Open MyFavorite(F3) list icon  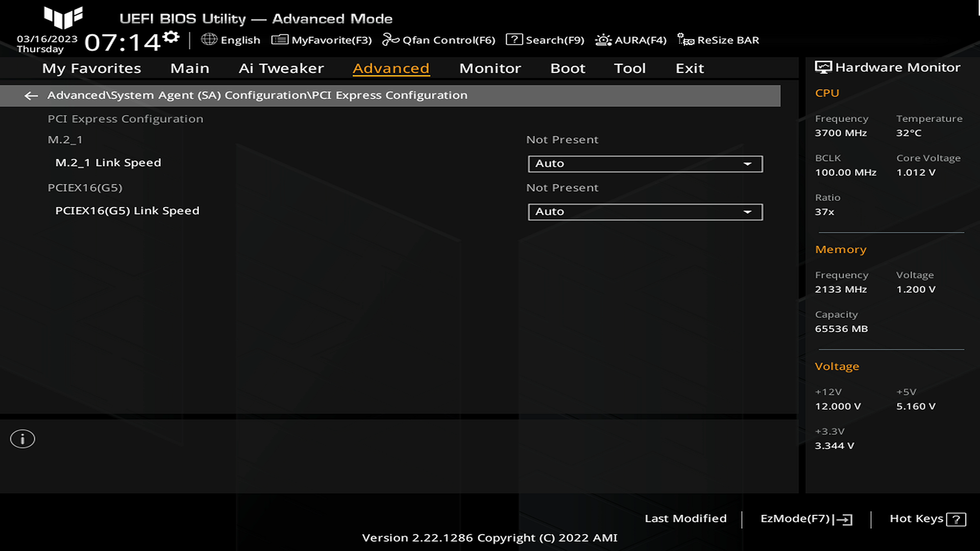(279, 40)
